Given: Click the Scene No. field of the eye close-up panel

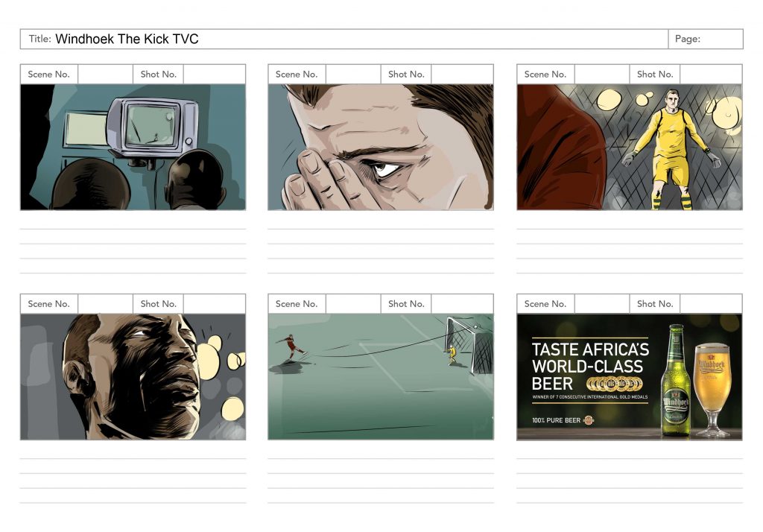Looking at the screenshot, I should point(353,75).
